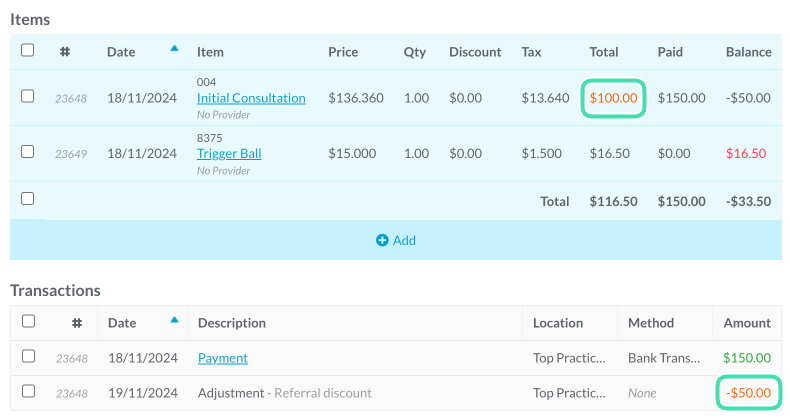Image resolution: width=790 pixels, height=419 pixels.
Task: Click the Method column header
Action: pos(651,323)
